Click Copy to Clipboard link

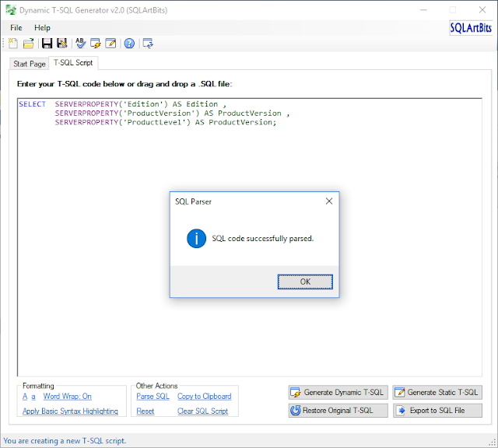[204, 396]
